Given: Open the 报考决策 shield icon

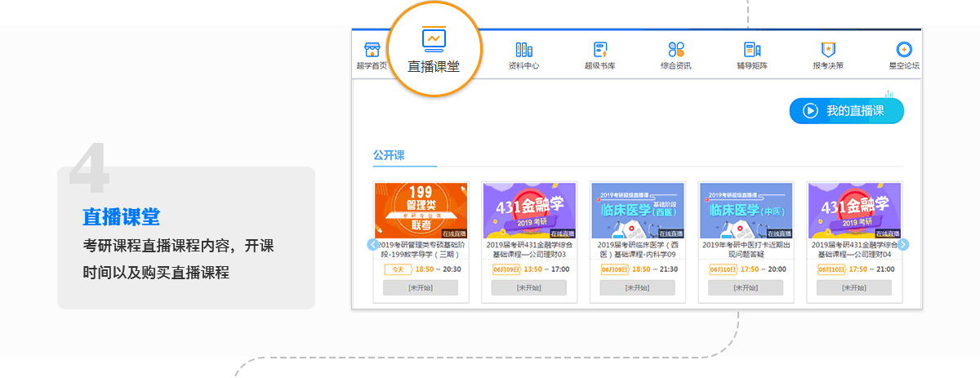Looking at the screenshot, I should (x=828, y=50).
